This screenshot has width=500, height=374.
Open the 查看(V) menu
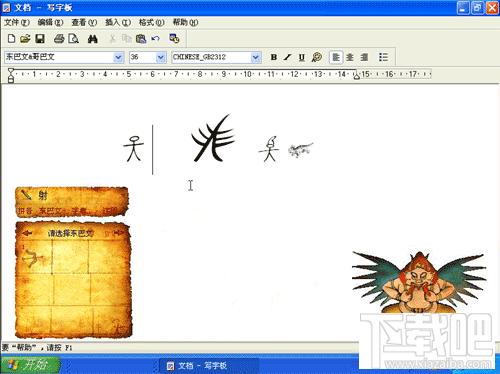click(x=84, y=23)
